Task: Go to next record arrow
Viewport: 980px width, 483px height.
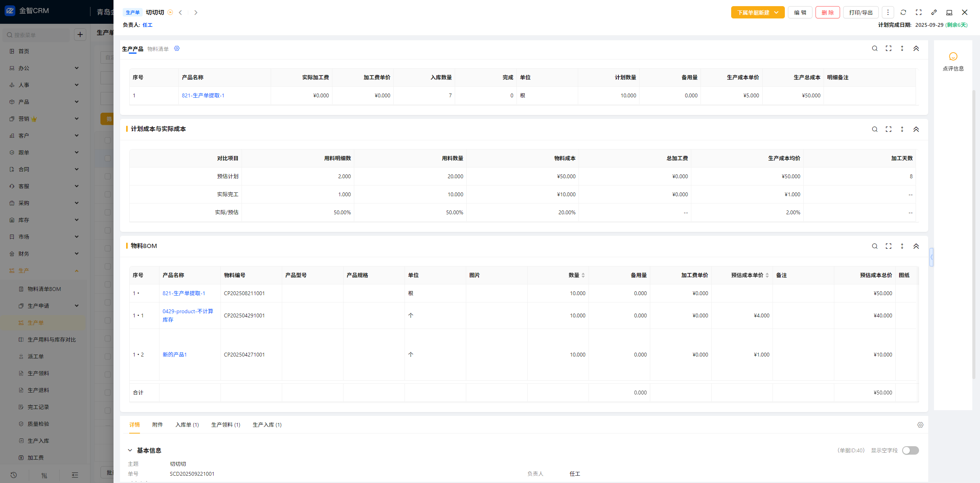Action: click(196, 12)
